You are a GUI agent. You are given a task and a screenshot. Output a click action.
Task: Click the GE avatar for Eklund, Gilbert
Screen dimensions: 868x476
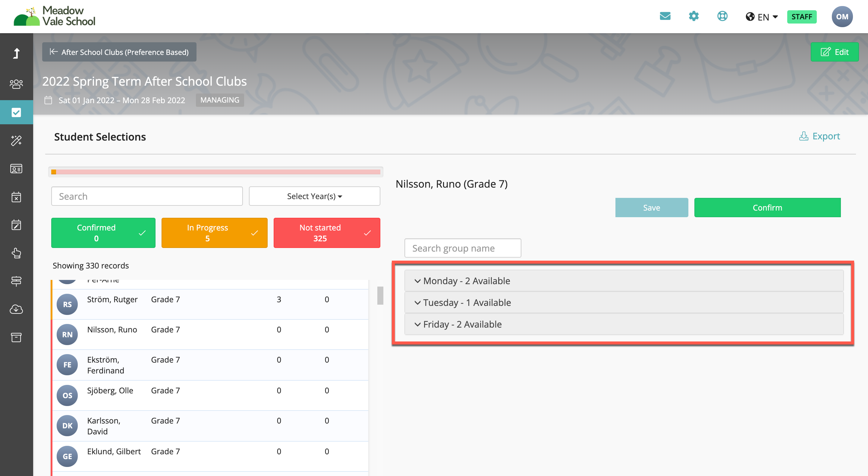coord(67,456)
